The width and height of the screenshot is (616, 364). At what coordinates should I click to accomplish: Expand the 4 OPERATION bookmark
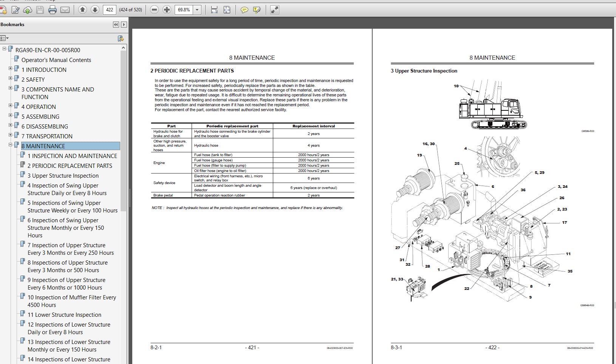pyautogui.click(x=11, y=105)
